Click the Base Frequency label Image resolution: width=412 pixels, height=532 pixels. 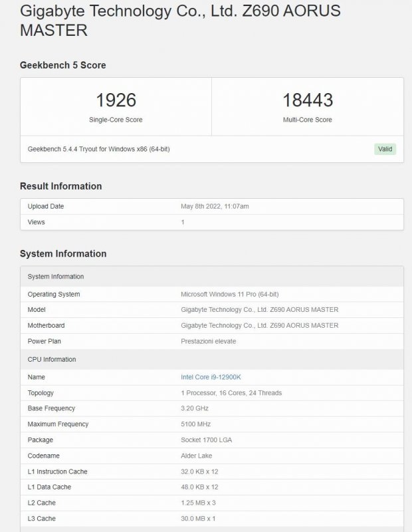point(51,408)
